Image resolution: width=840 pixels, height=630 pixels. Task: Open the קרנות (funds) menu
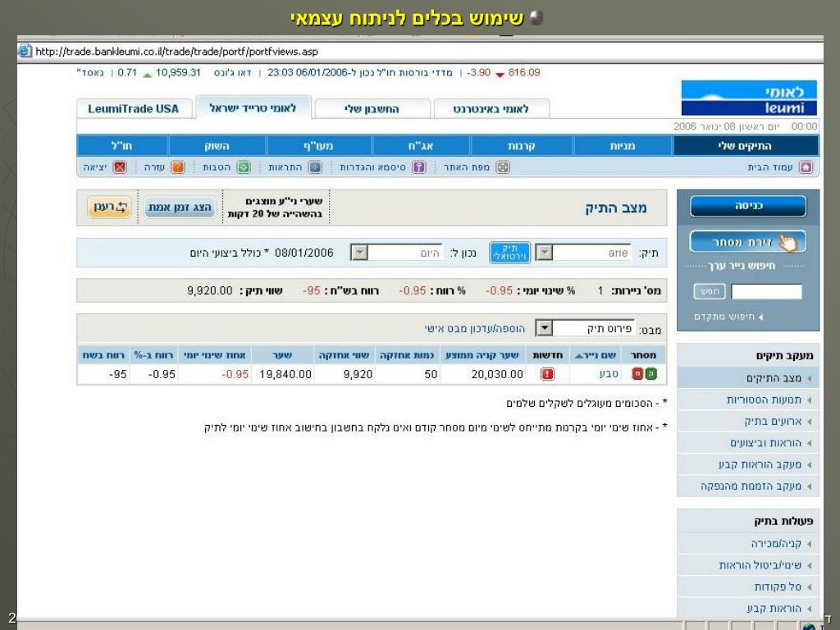click(521, 146)
